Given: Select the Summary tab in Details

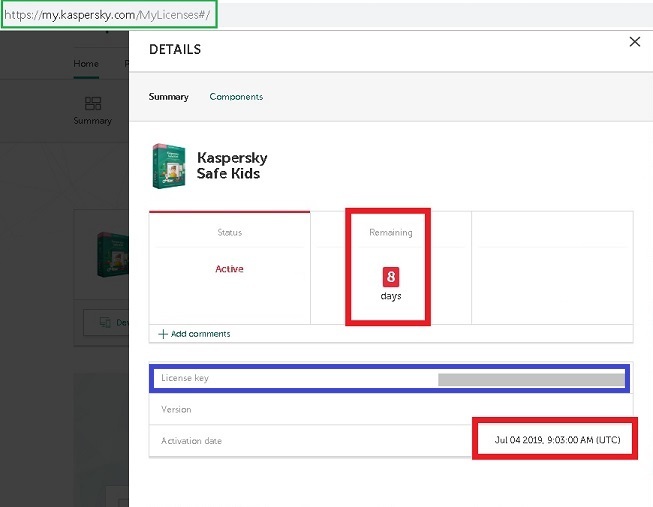Looking at the screenshot, I should point(169,97).
